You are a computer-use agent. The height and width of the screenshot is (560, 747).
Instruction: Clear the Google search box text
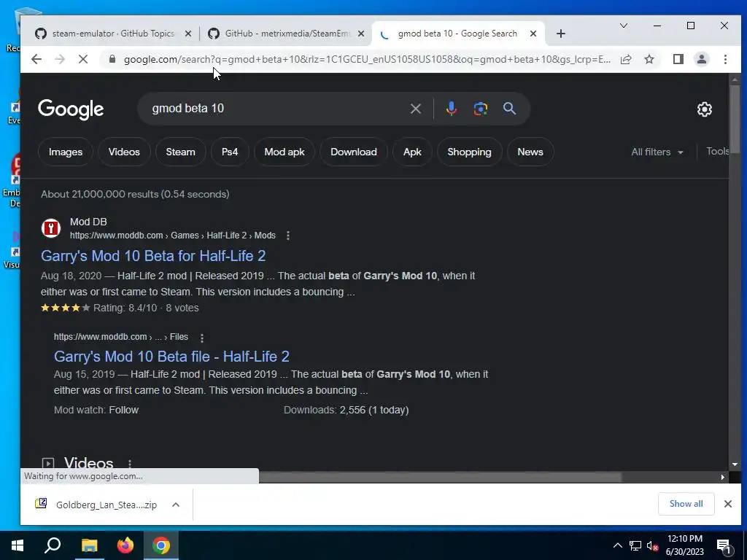pos(415,109)
